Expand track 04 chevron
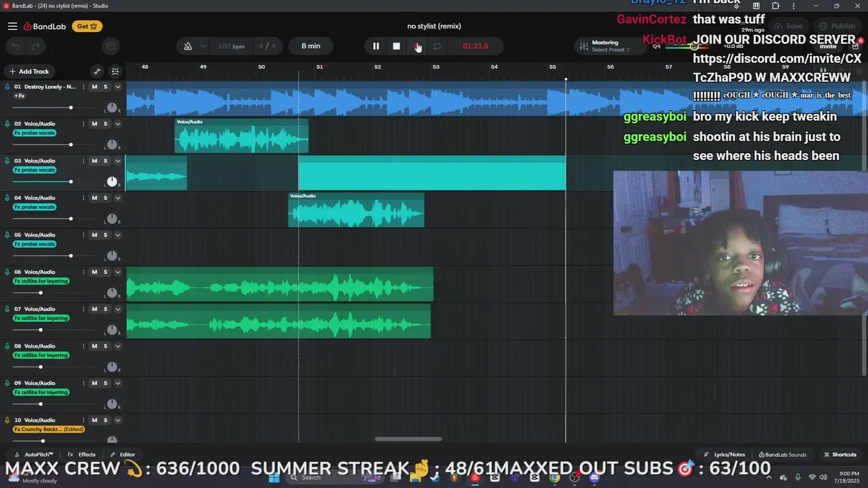The image size is (868, 488). click(117, 198)
